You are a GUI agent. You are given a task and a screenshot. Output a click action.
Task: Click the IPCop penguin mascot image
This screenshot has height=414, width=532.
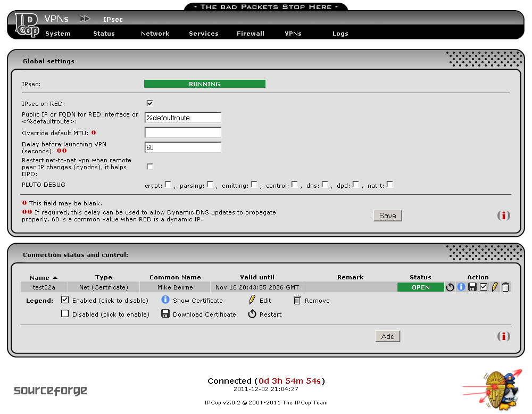493,390
